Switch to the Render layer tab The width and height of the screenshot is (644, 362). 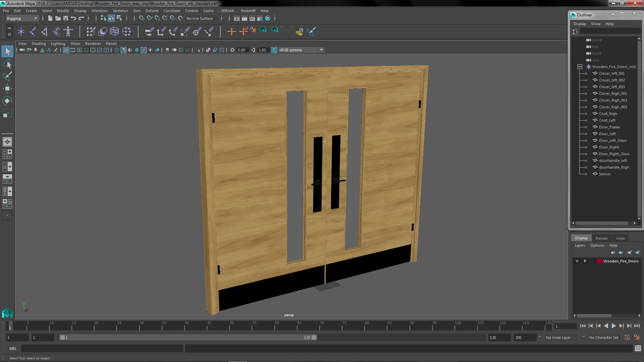(x=602, y=238)
